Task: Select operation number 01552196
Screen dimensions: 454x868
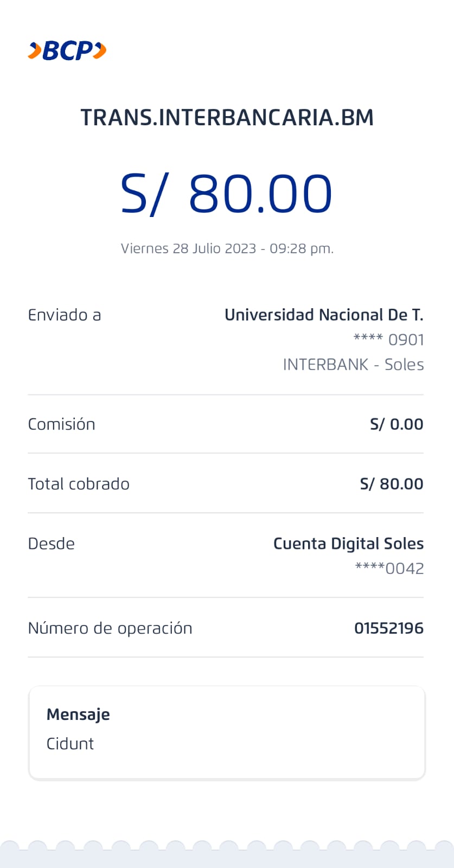Action: click(388, 628)
